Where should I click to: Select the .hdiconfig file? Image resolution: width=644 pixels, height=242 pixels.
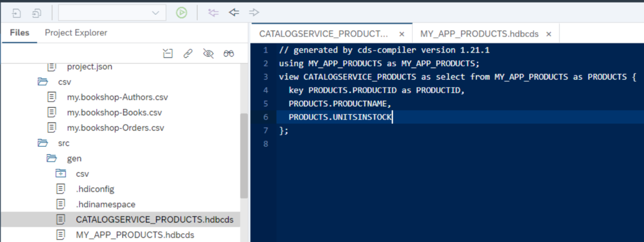tap(95, 189)
